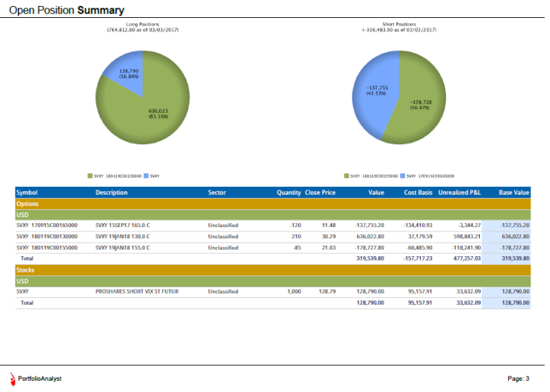Screen dimensions: 550x392
Task: Click the Base Value column header
Action: [513, 193]
